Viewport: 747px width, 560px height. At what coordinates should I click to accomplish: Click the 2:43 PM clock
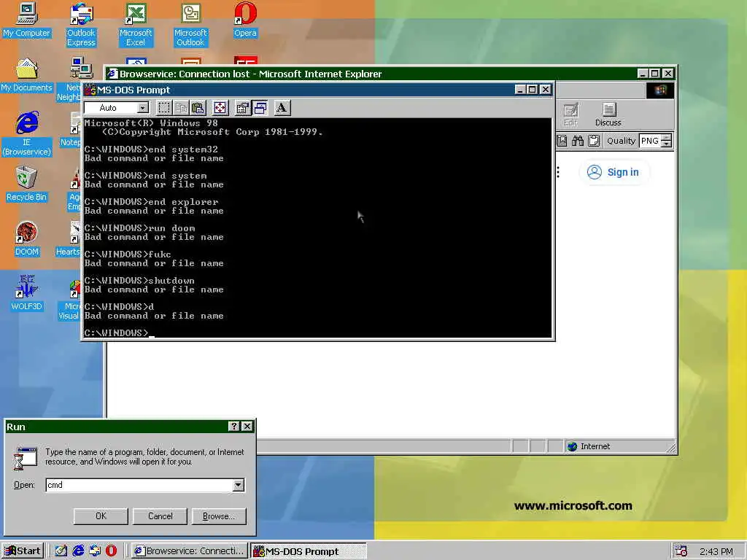pos(716,551)
